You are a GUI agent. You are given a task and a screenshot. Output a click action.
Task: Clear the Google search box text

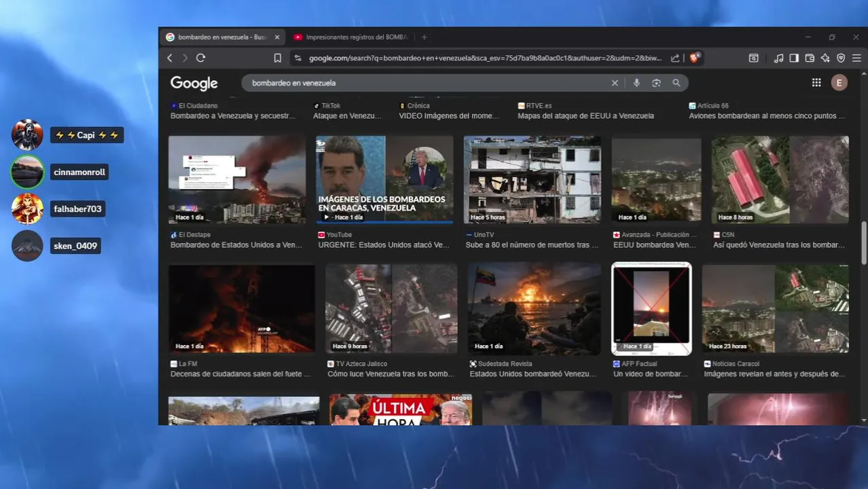point(615,83)
